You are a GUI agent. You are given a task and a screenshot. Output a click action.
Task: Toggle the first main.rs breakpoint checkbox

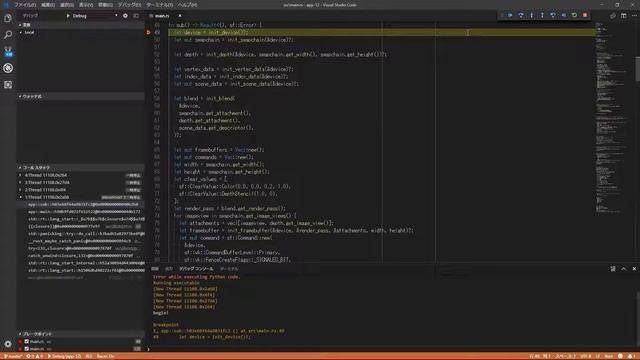(27, 342)
